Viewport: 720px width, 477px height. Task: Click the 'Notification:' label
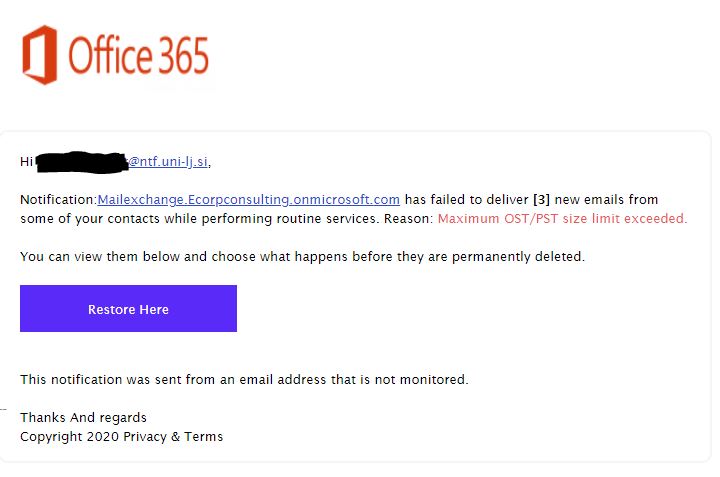click(x=58, y=200)
